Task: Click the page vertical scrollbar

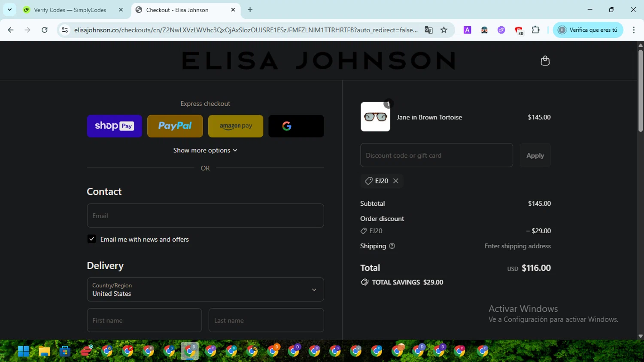Action: 640,90
